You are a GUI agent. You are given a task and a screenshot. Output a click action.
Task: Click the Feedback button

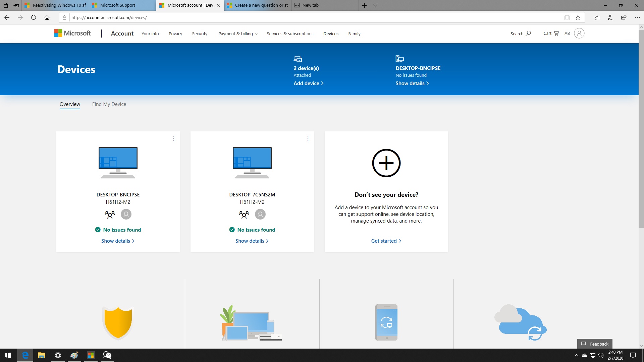(595, 344)
